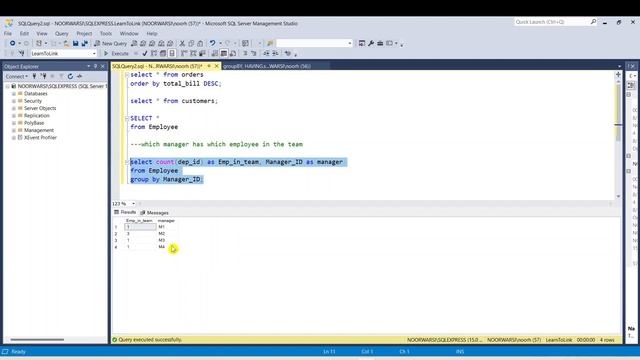Click the Cut icon in toolbar

coord(182,43)
